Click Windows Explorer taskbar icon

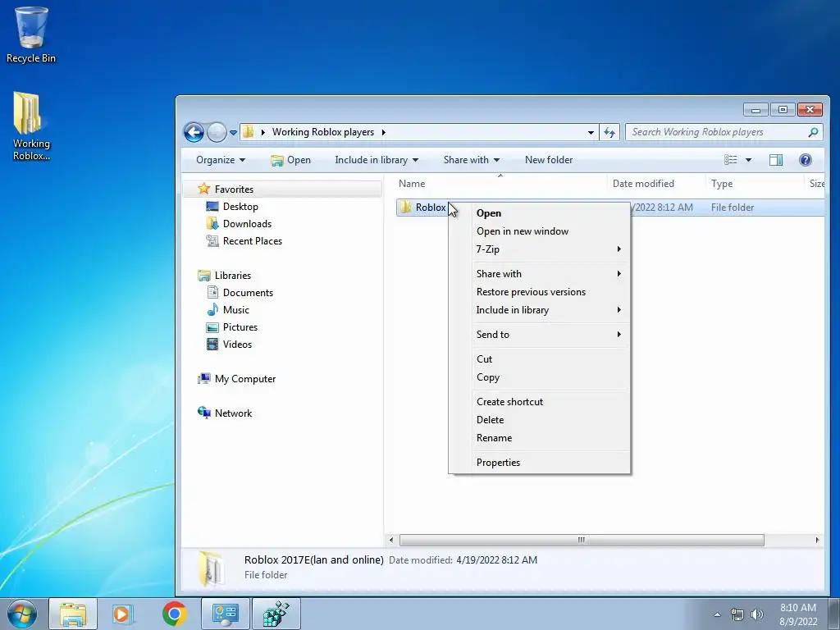pyautogui.click(x=73, y=614)
